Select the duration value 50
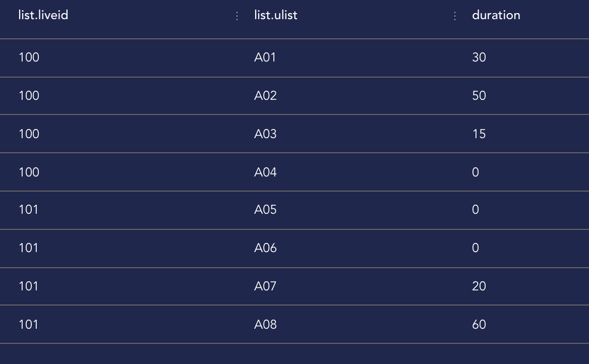 (x=479, y=96)
